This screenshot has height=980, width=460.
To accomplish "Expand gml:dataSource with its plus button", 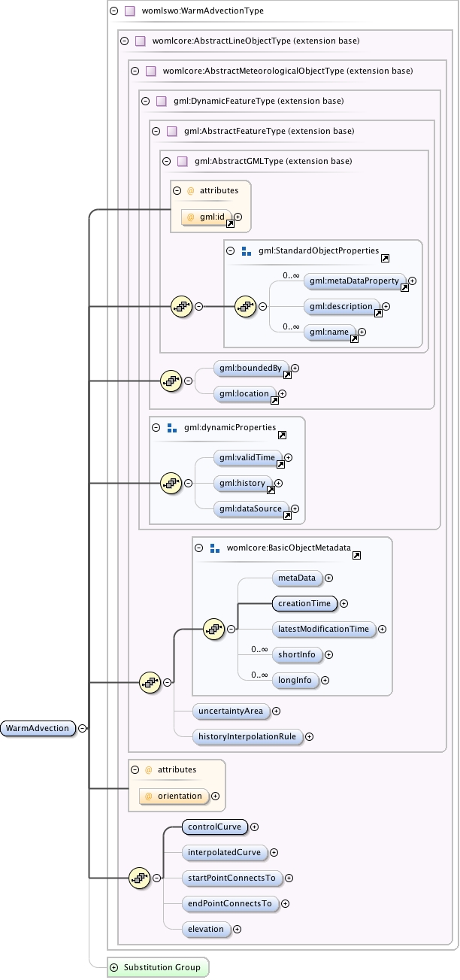I will point(295,509).
